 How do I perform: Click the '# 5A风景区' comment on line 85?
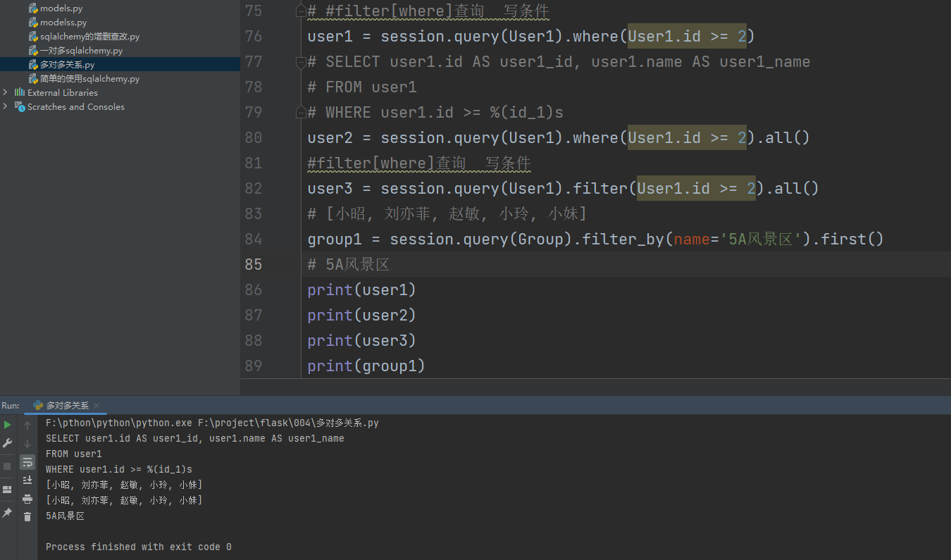point(349,265)
